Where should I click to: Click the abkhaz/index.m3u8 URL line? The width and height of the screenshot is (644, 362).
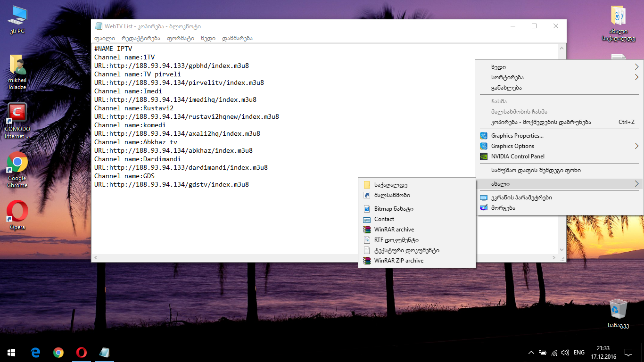pos(173,150)
